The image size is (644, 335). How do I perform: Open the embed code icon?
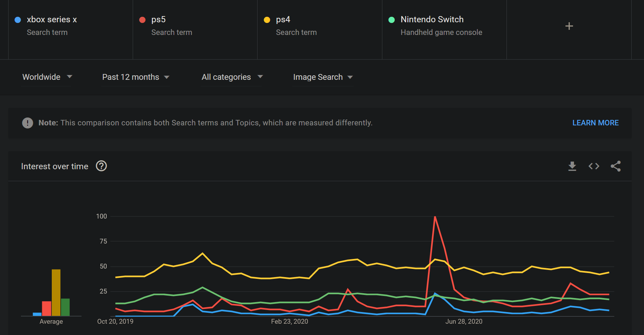click(594, 166)
